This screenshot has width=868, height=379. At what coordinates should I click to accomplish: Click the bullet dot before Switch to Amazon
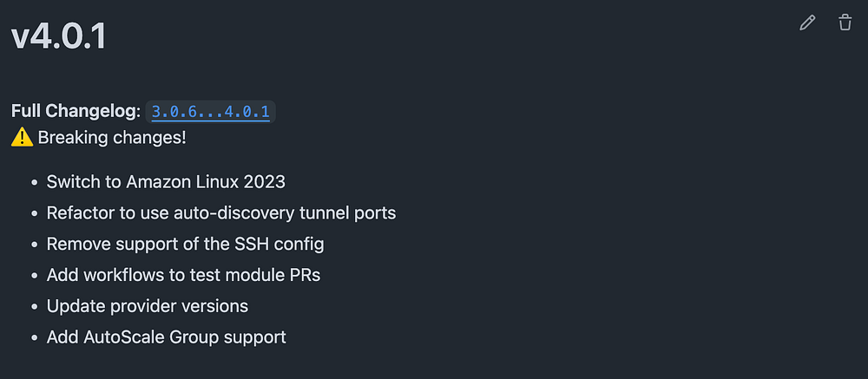tap(35, 182)
